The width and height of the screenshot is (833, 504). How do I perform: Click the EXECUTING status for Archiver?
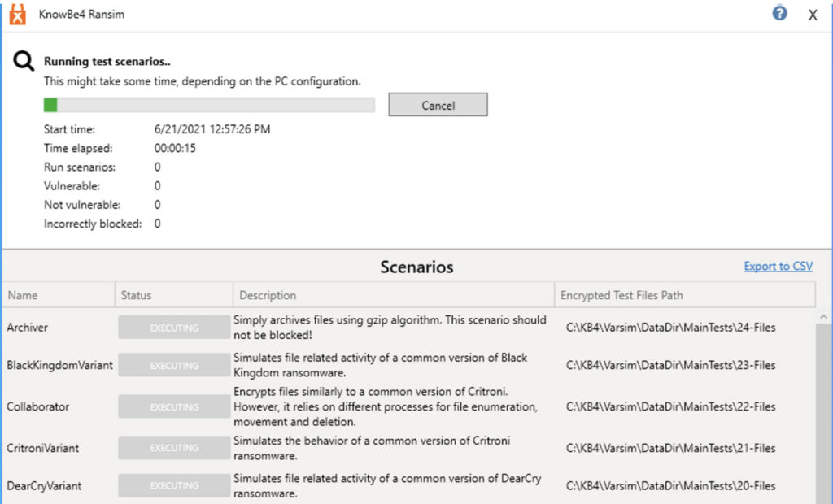click(174, 328)
